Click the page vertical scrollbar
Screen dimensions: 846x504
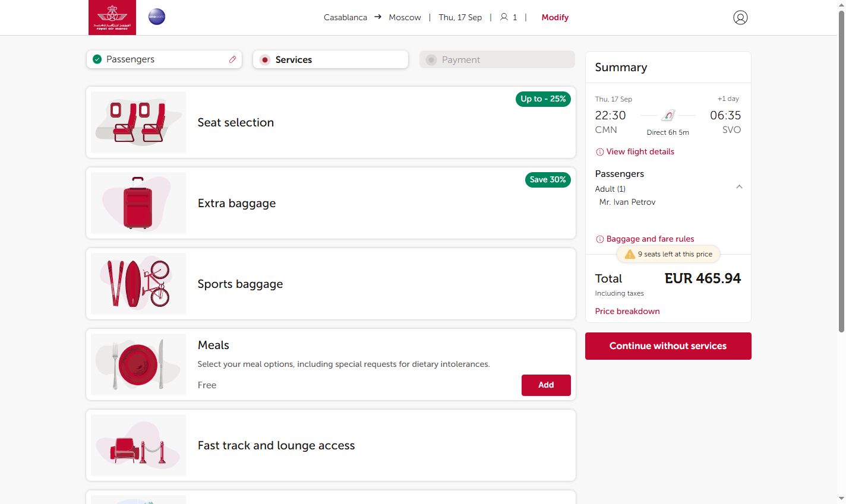pyautogui.click(x=841, y=172)
